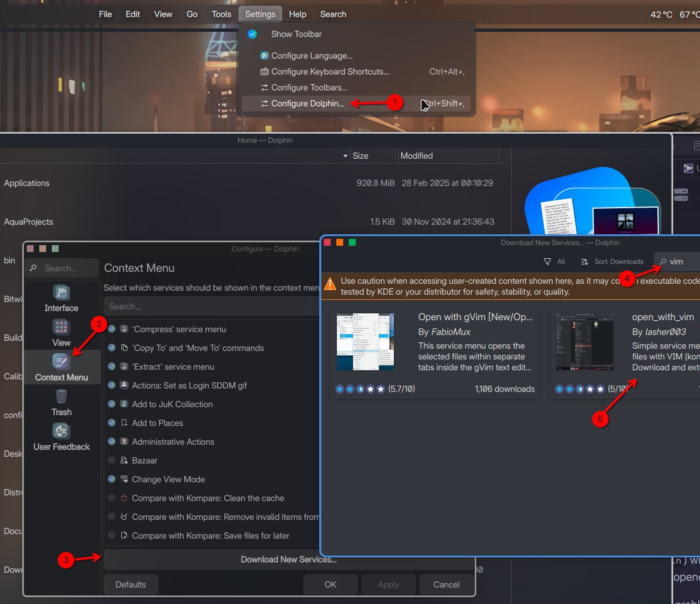
Task: Open the Sort: Downloads dropdown
Action: 612,262
